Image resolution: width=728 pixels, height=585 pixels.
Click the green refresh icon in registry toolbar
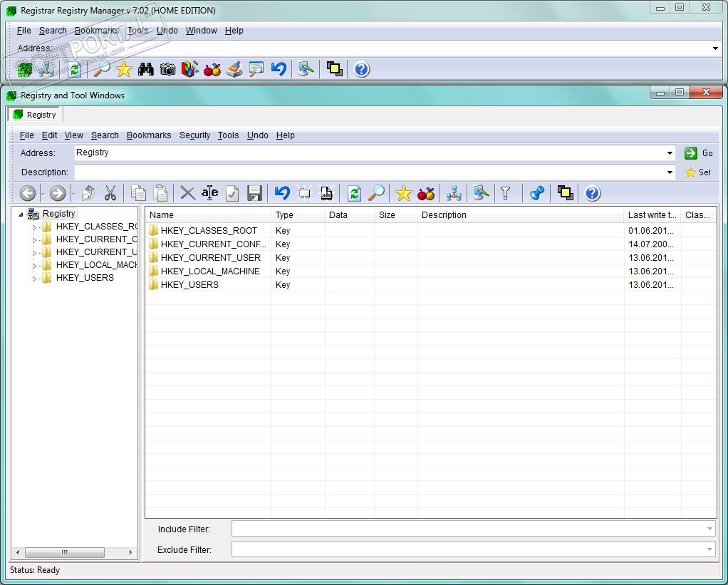[354, 193]
